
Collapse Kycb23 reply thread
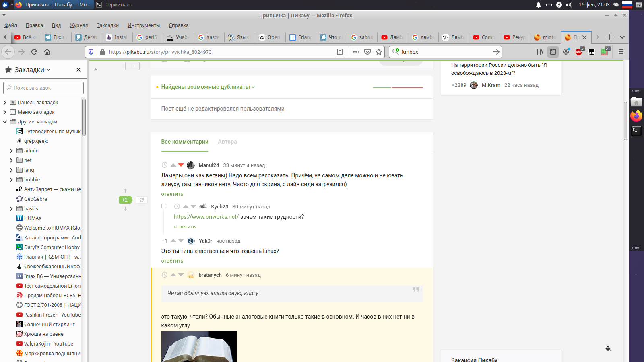(x=164, y=206)
